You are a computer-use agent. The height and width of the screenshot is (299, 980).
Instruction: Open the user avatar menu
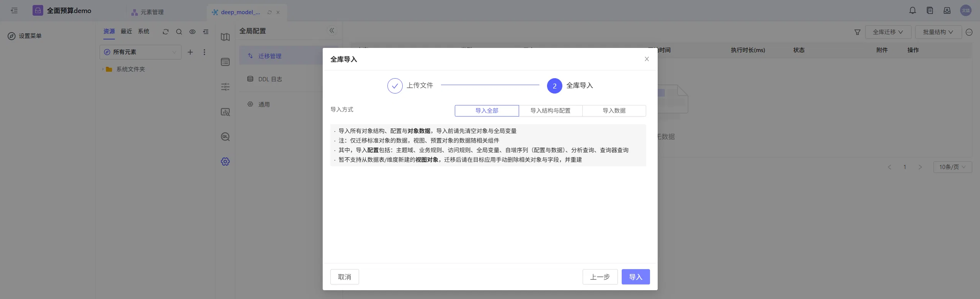[966, 11]
